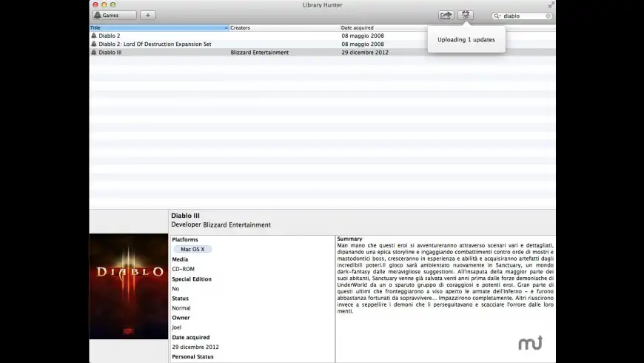
Task: Select the Diablo III row
Action: tap(323, 52)
